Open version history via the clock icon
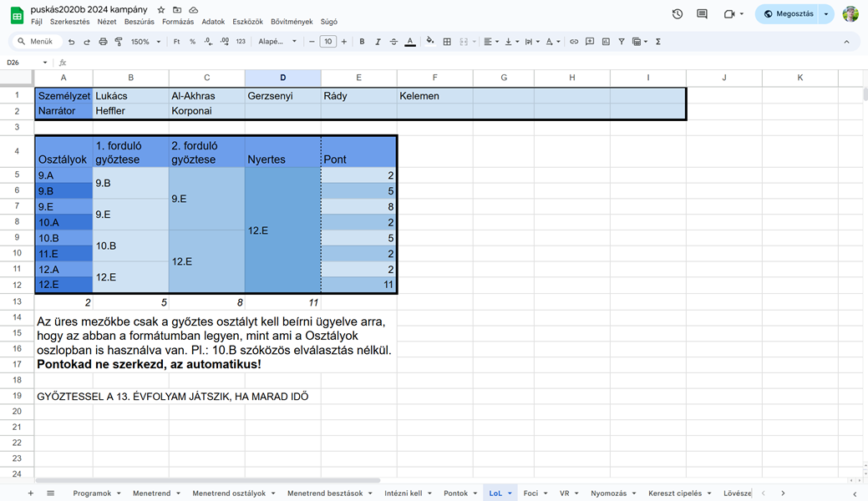 pyautogui.click(x=677, y=14)
